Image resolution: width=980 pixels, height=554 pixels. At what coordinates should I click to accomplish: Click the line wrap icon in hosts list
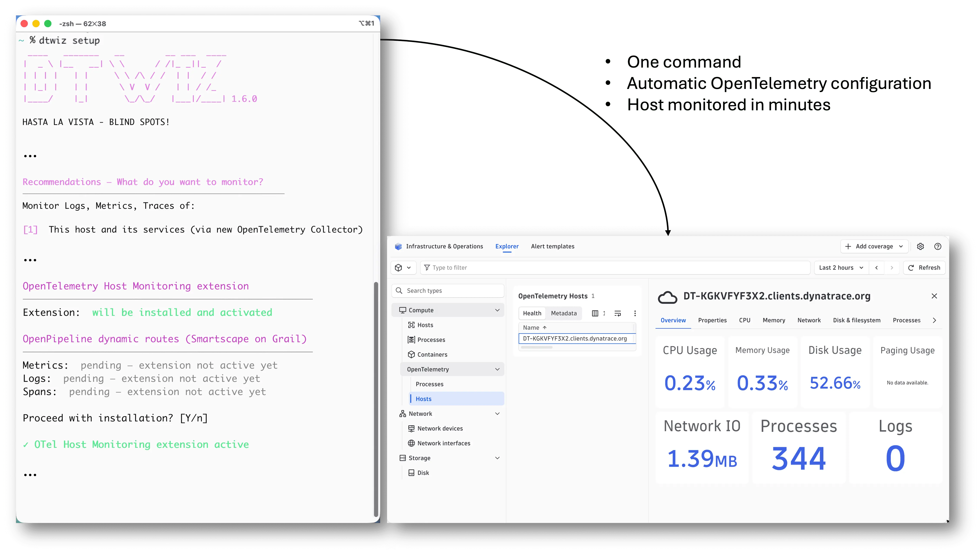click(x=618, y=313)
